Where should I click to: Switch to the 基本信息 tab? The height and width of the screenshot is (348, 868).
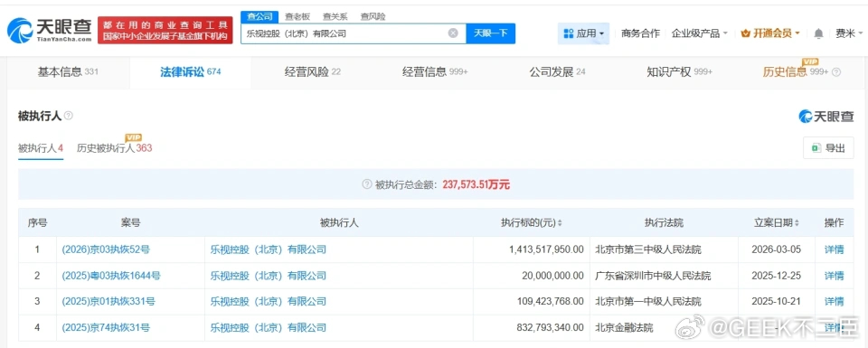coord(68,72)
